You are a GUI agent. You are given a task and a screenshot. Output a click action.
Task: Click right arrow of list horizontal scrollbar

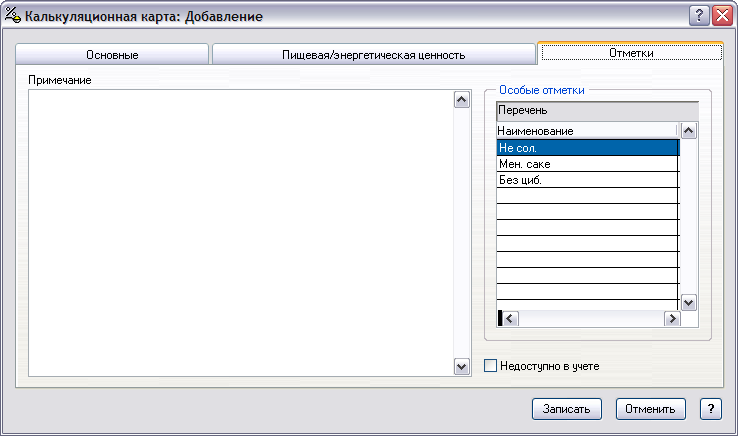click(672, 319)
